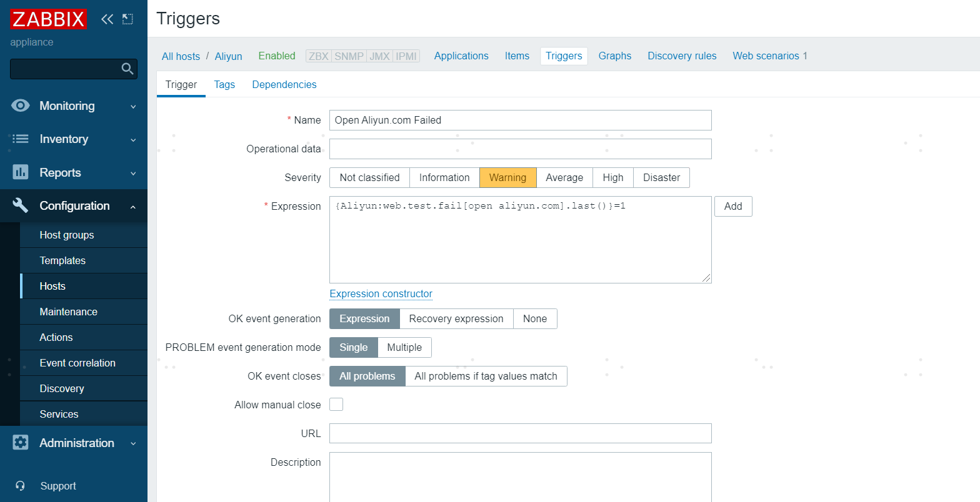Go to All hosts breadcrumb
The image size is (980, 502).
click(x=181, y=56)
